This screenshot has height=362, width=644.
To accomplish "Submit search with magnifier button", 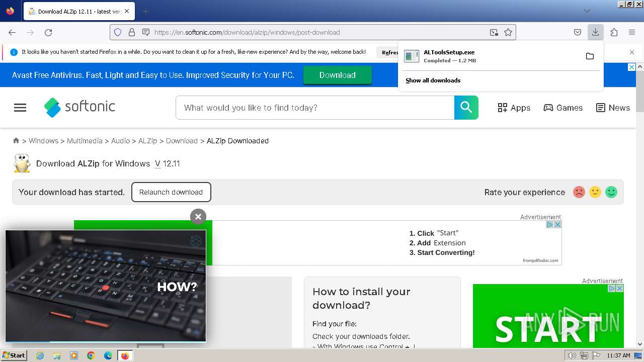I will tap(466, 108).
